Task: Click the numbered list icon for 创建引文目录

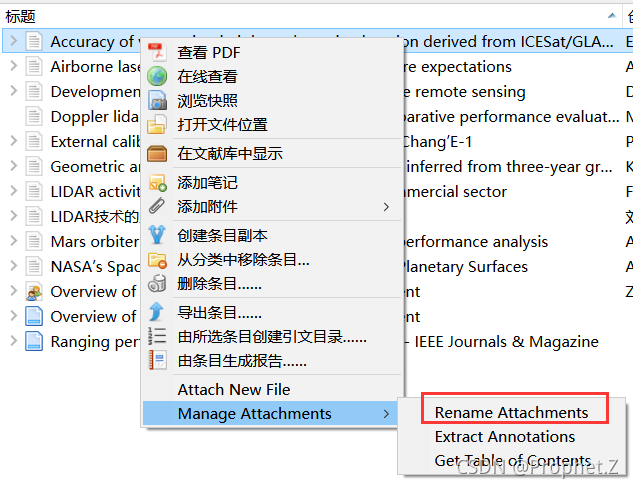Action: point(157,336)
